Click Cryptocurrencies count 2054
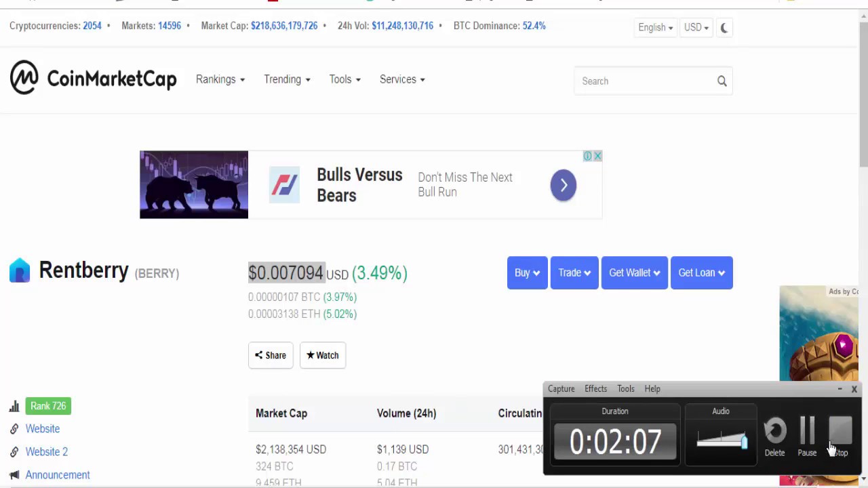This screenshot has height=488, width=868. [x=92, y=26]
